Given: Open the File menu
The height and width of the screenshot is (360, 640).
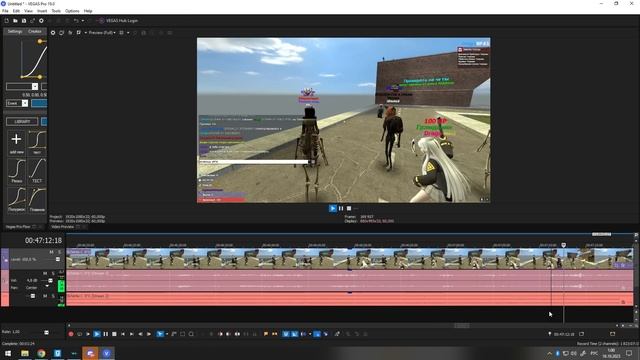Looking at the screenshot, I should [5, 11].
